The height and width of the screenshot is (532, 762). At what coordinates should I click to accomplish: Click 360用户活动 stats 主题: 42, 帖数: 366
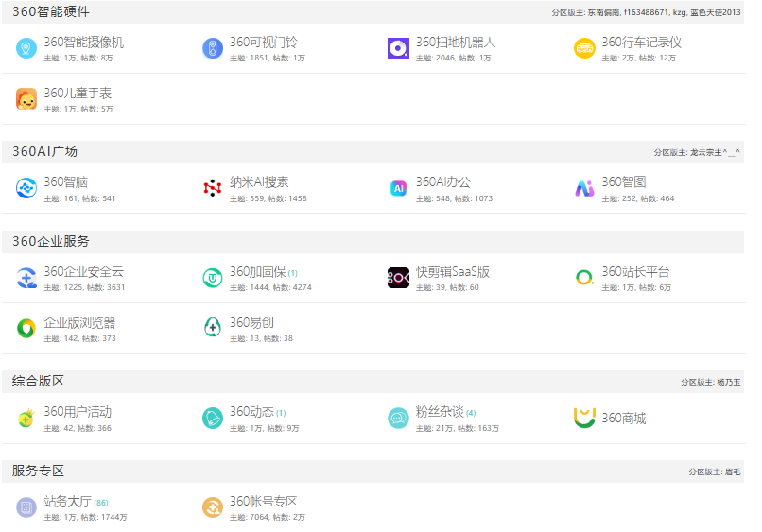[x=78, y=428]
